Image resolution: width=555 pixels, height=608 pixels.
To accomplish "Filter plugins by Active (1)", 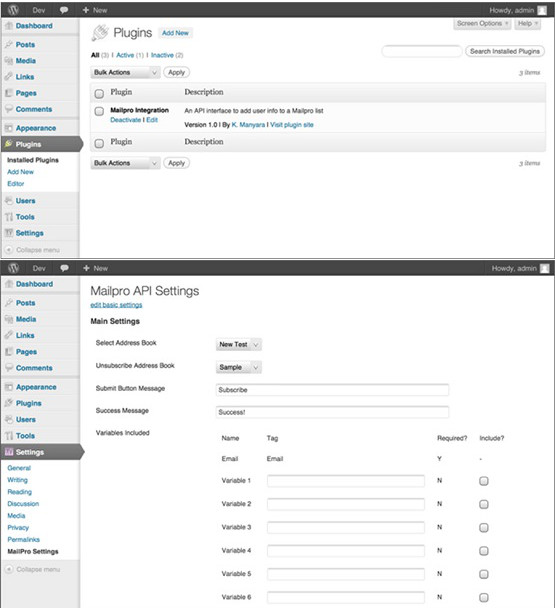I will 130,55.
